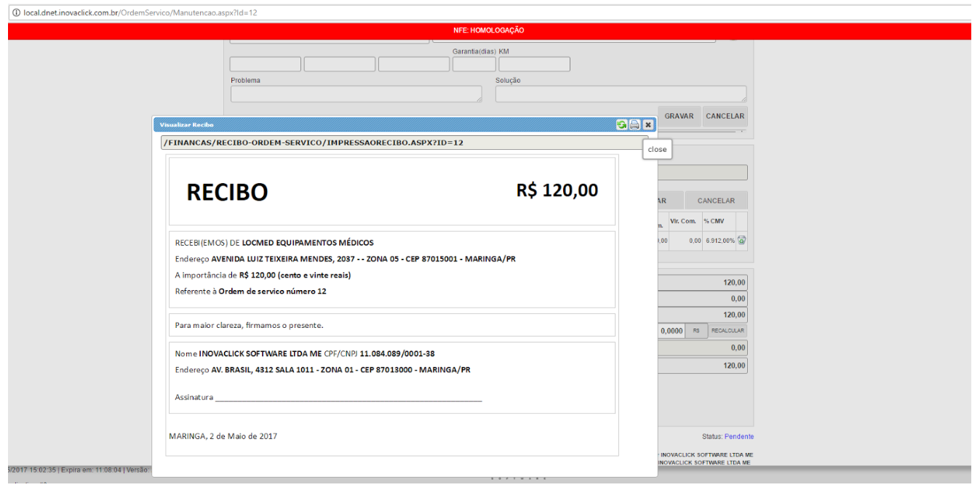The image size is (980, 490).
Task: Focus the KM input field
Action: click(x=534, y=65)
